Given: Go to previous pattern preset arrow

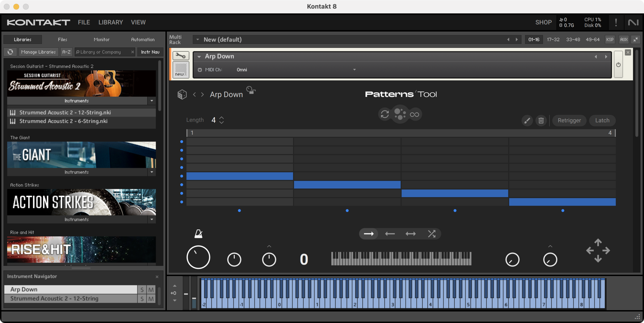Looking at the screenshot, I should click(x=195, y=95).
